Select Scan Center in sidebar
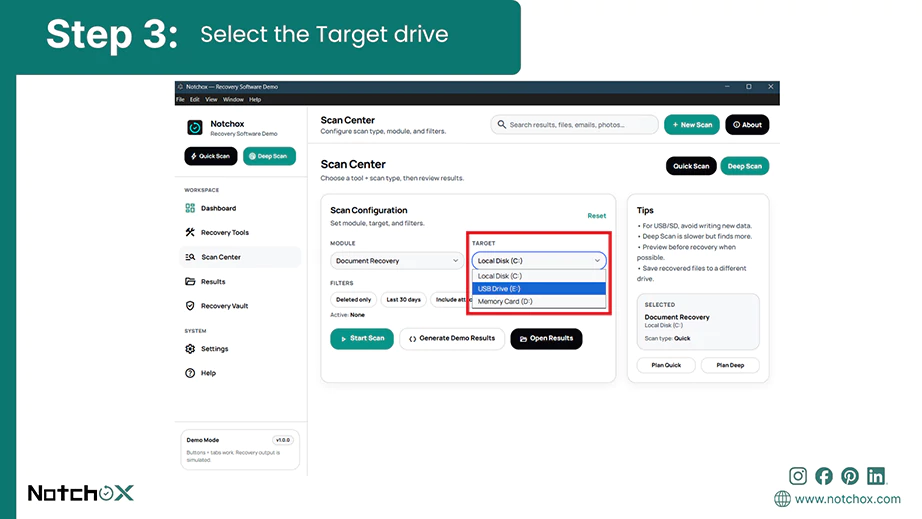 click(x=240, y=257)
